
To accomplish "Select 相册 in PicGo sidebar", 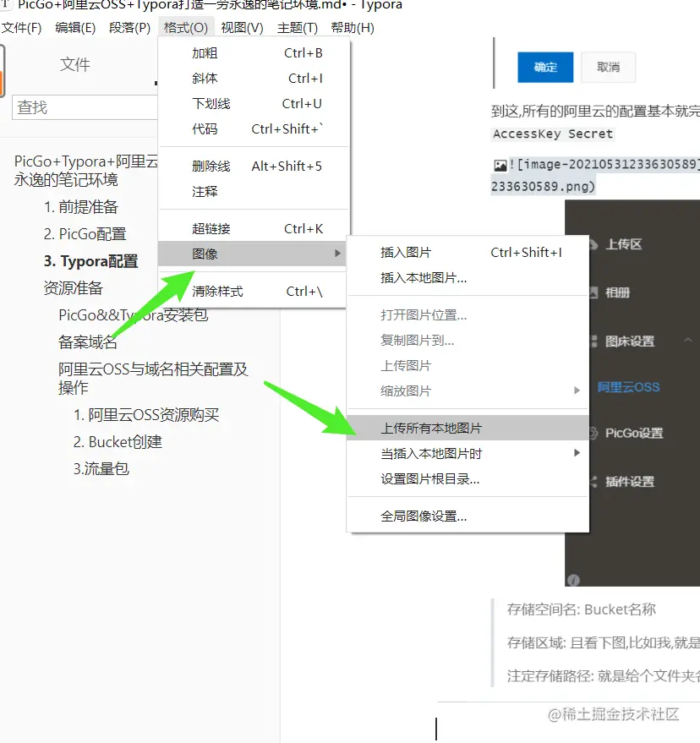I will pos(617,292).
